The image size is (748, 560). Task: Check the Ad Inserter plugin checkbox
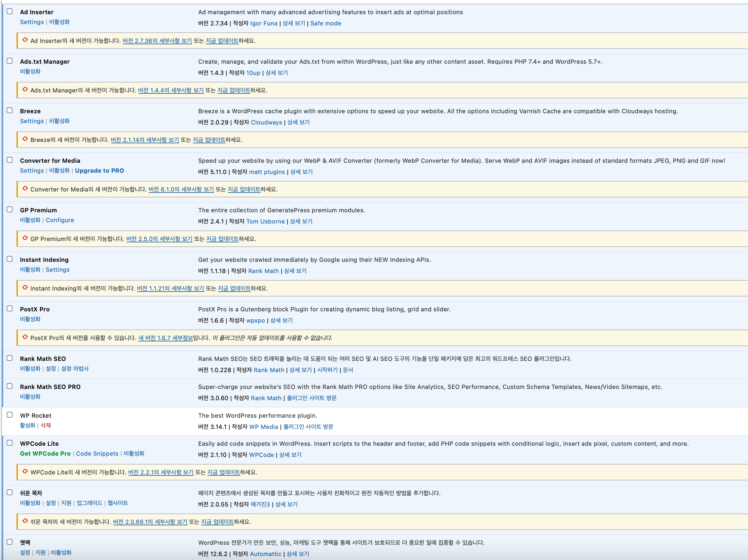coord(10,12)
